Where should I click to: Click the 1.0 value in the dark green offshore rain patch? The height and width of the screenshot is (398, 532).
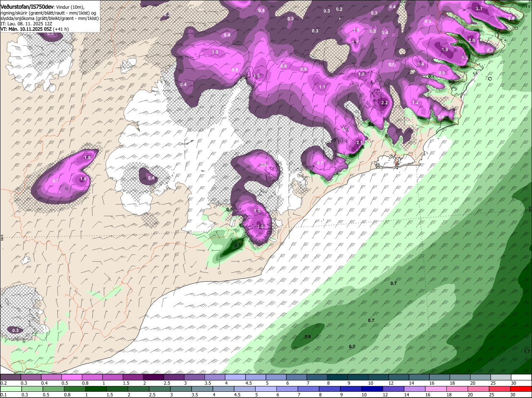[x=308, y=337]
